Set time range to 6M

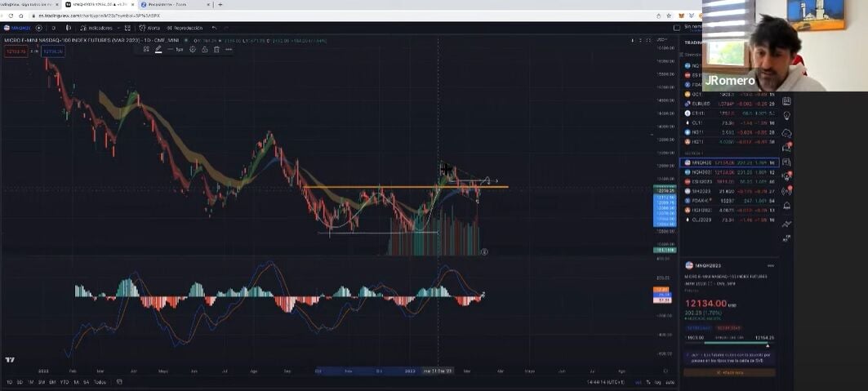point(52,382)
